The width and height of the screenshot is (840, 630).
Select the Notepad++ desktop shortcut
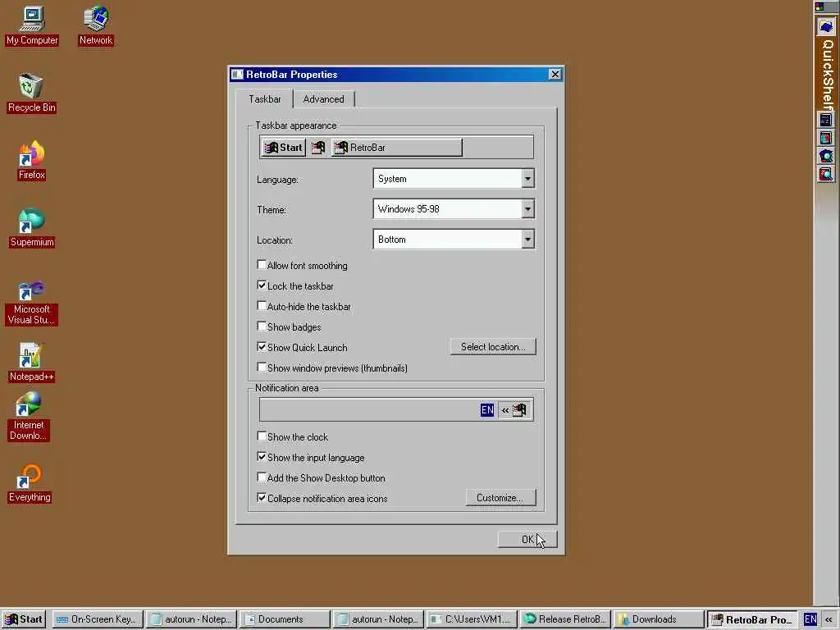[x=31, y=363]
